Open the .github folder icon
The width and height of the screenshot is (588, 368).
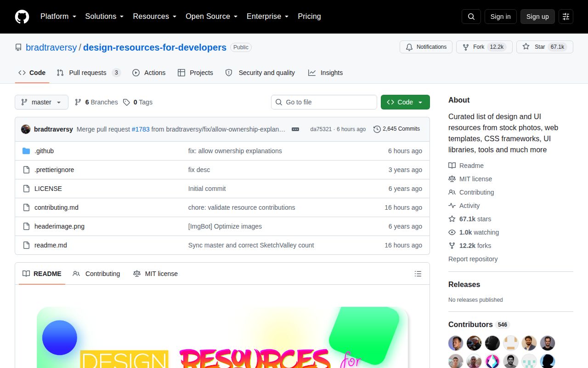click(x=26, y=151)
